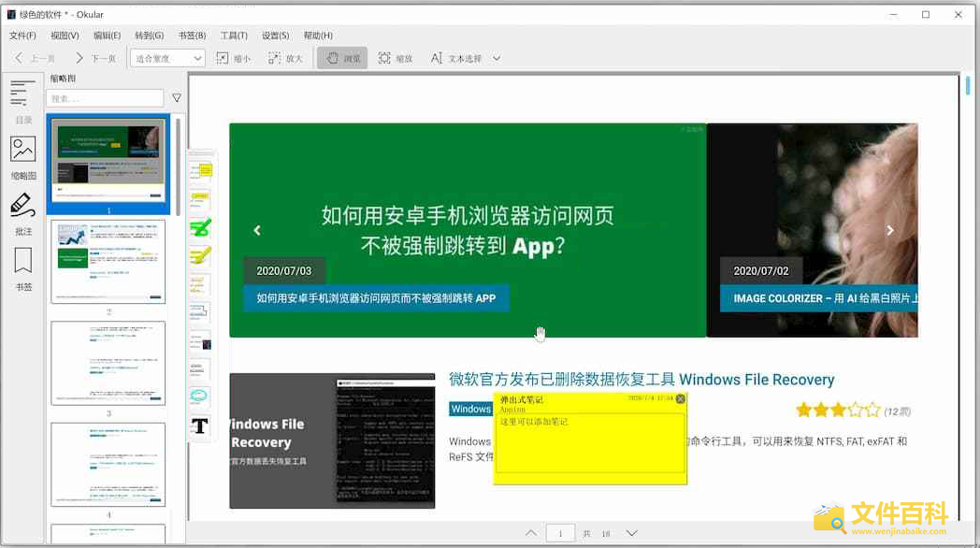This screenshot has width=980, height=548.
Task: Open the 转到(G) menu
Action: coord(149,36)
